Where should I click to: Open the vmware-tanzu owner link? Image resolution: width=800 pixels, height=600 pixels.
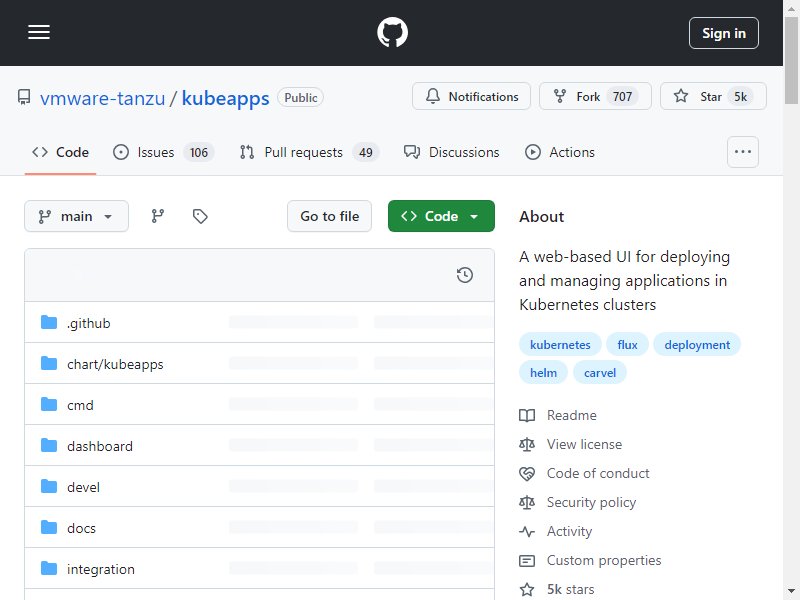point(103,98)
